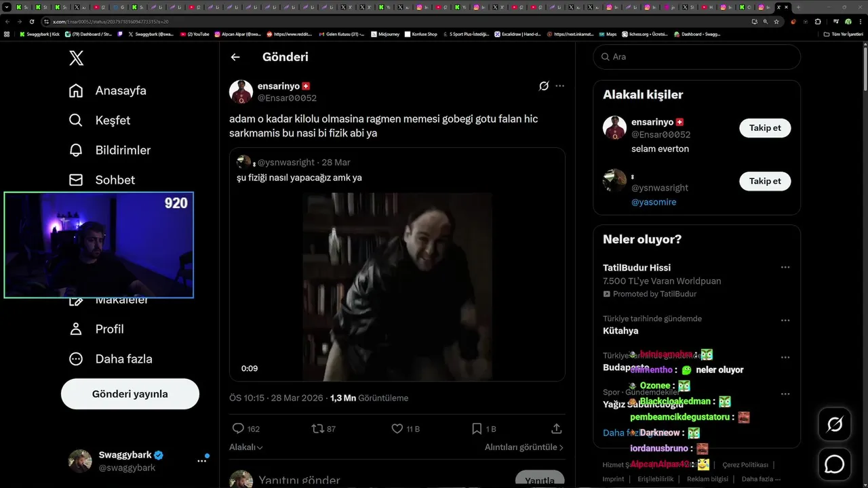This screenshot has width=868, height=488.
Task: Open the floating Grok button
Action: click(835, 424)
